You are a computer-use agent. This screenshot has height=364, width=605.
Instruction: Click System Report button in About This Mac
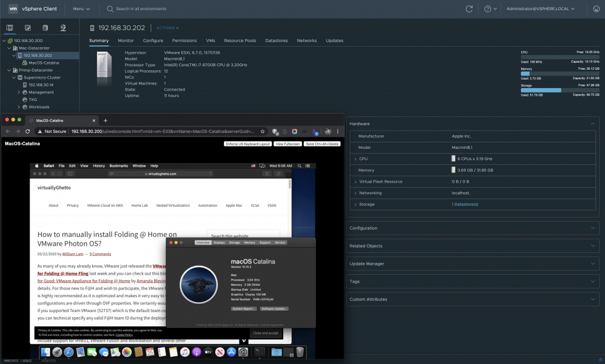[244, 309]
